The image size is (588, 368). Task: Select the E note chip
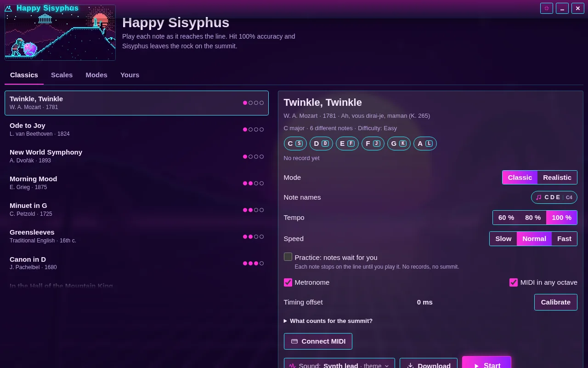click(x=347, y=144)
